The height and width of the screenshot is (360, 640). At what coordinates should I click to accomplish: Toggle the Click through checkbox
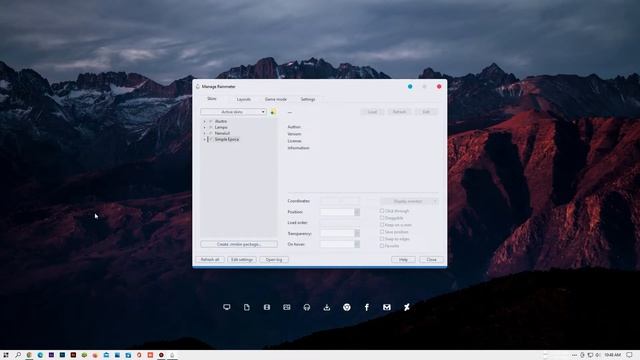(382, 211)
